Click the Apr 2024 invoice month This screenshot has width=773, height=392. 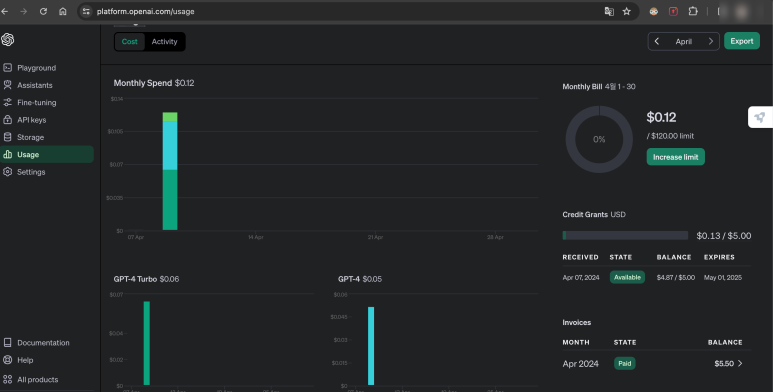[580, 363]
